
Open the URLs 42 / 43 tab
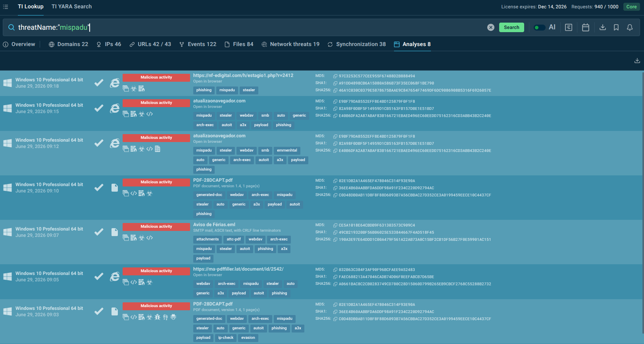coord(150,44)
